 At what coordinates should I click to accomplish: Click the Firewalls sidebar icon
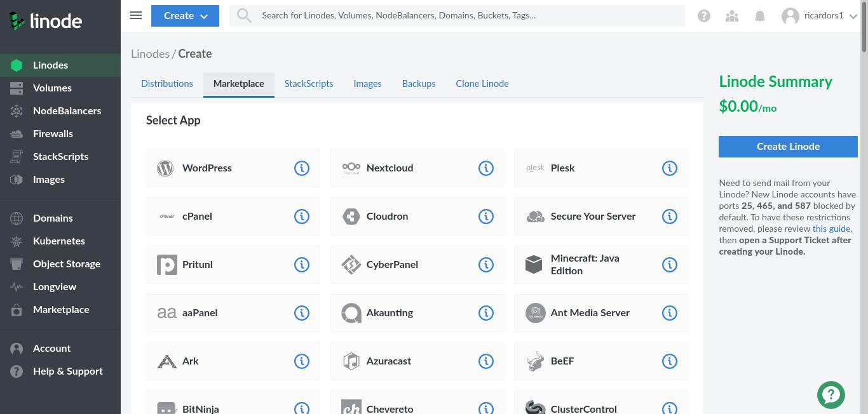17,134
